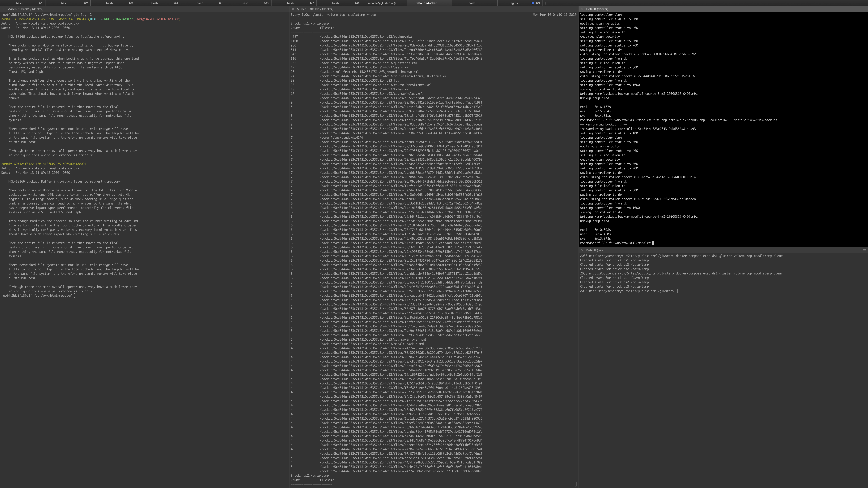Viewport: 868px width, 488px height.
Task: Close the @41cb6f8baa81 docker pane
Action: 3,9
